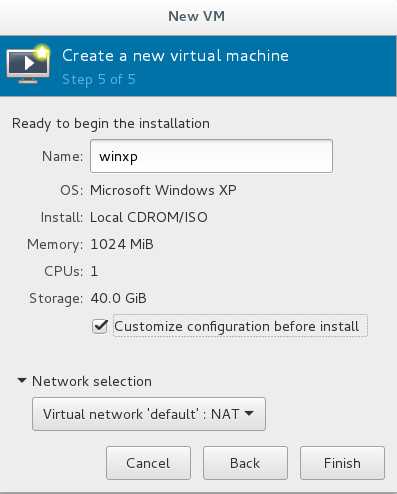Image resolution: width=397 pixels, height=494 pixels.
Task: Click the Network selection label text
Action: click(92, 381)
